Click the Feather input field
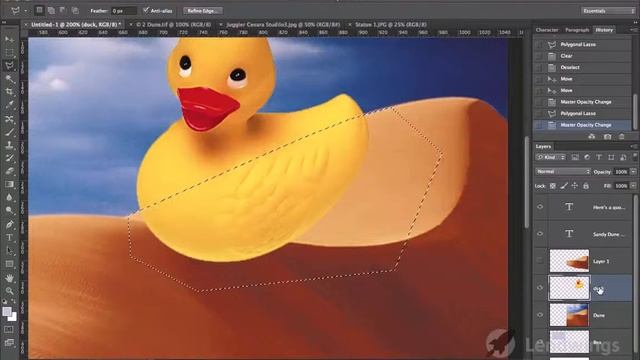The width and height of the screenshot is (640, 360). tap(124, 11)
